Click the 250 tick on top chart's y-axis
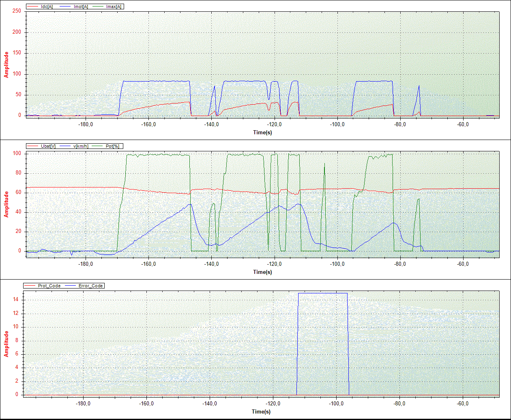Screen dimensions: 511x420 [17, 11]
